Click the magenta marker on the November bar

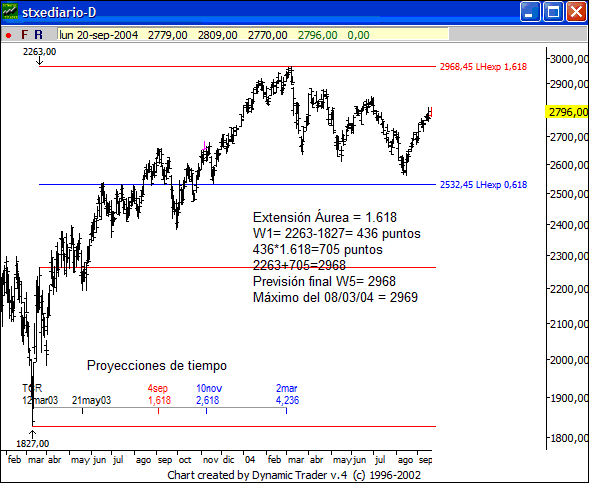204,145
